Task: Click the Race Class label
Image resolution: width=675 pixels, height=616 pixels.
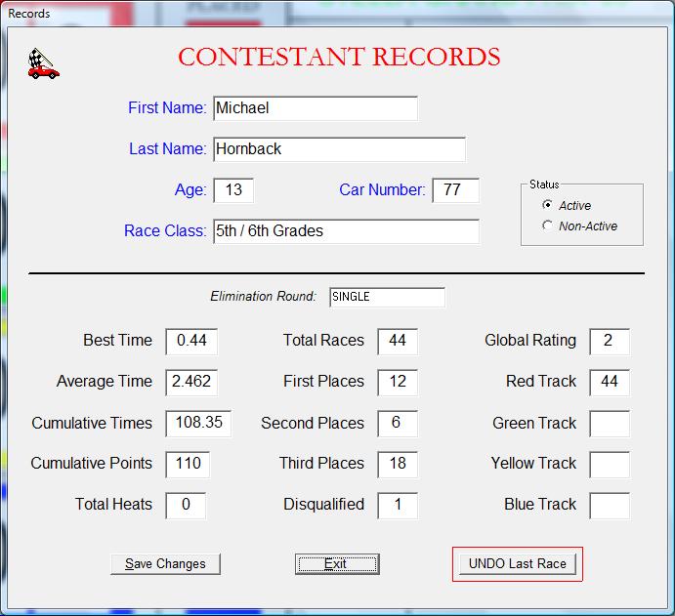Action: click(165, 231)
